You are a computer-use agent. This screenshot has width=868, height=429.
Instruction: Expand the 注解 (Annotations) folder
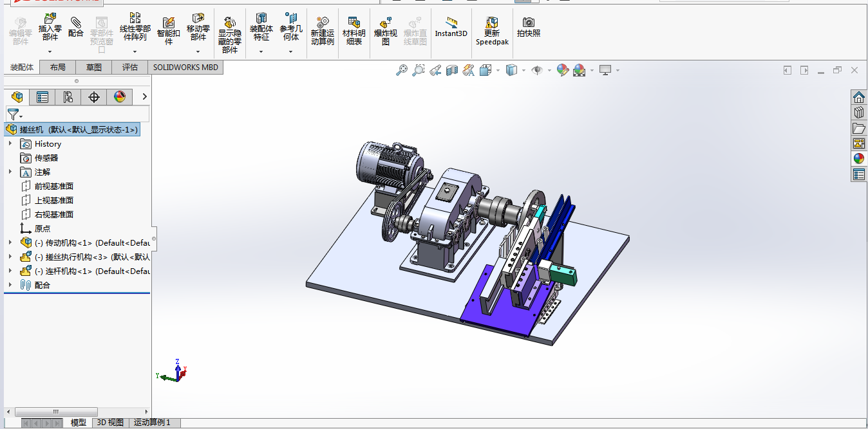10,172
